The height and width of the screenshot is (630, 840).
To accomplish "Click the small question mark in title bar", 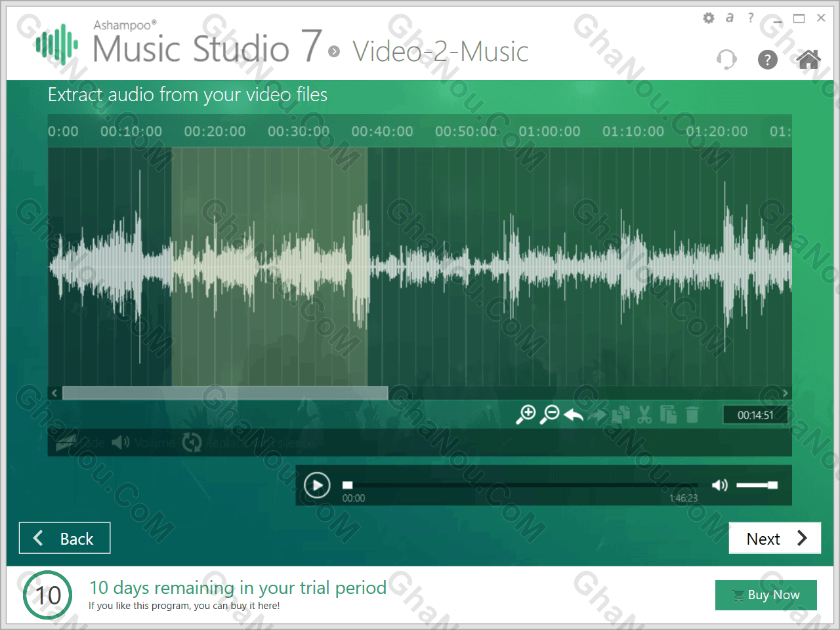I will click(751, 18).
